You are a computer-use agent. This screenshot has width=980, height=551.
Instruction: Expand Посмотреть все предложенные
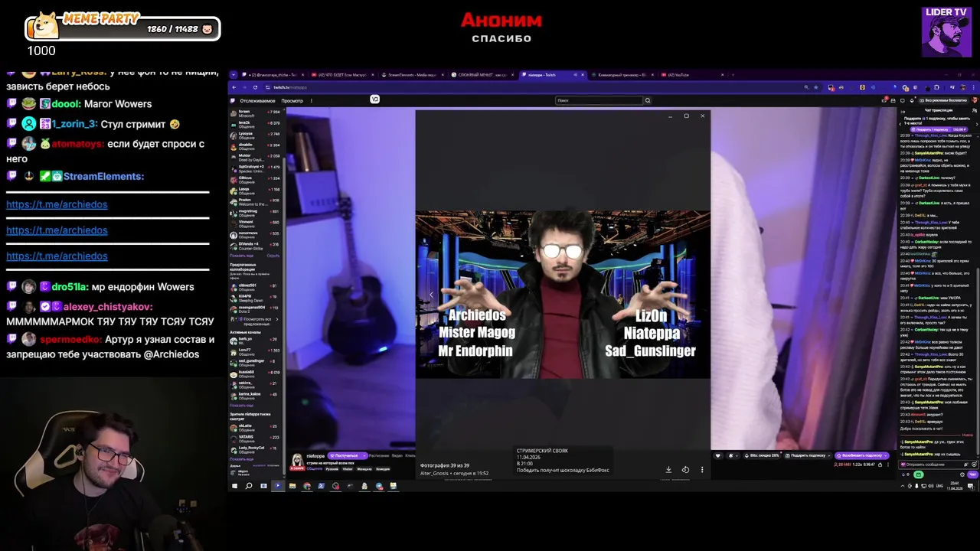[256, 321]
